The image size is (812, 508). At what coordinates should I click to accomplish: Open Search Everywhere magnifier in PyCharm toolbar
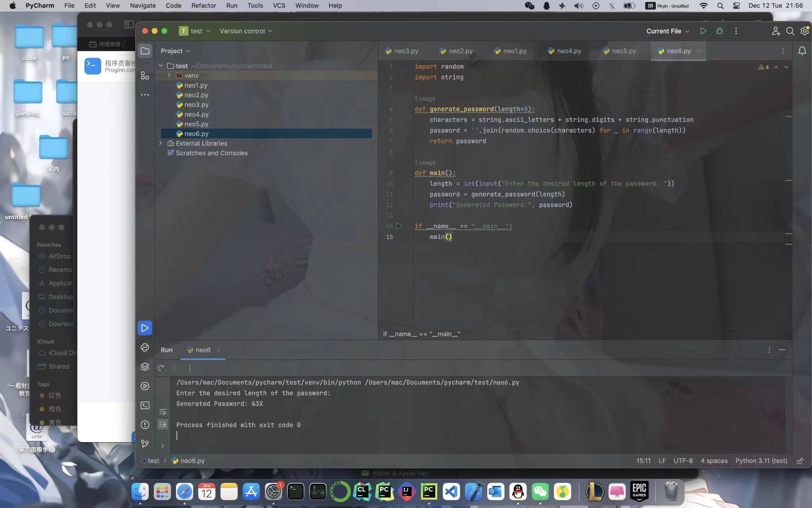click(790, 31)
